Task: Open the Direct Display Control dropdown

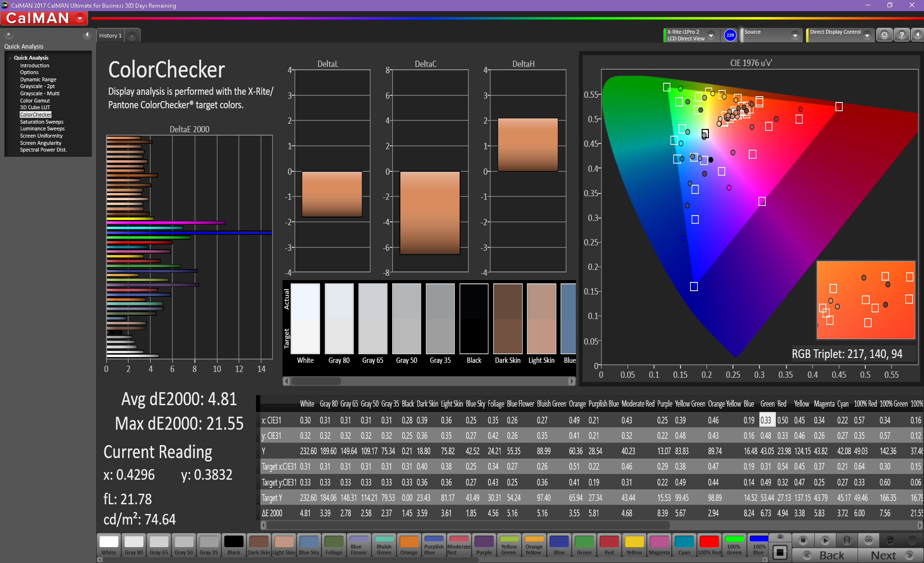Action: pyautogui.click(x=867, y=35)
